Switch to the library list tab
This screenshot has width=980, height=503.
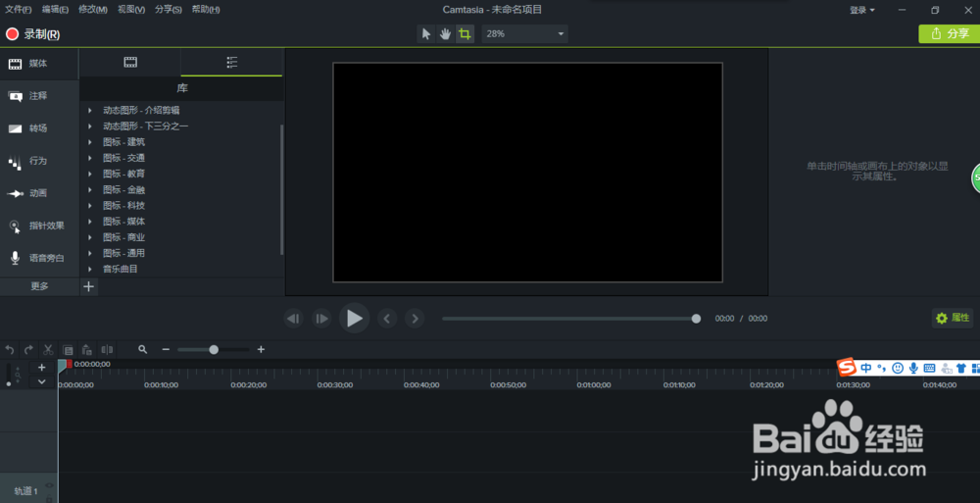point(232,62)
